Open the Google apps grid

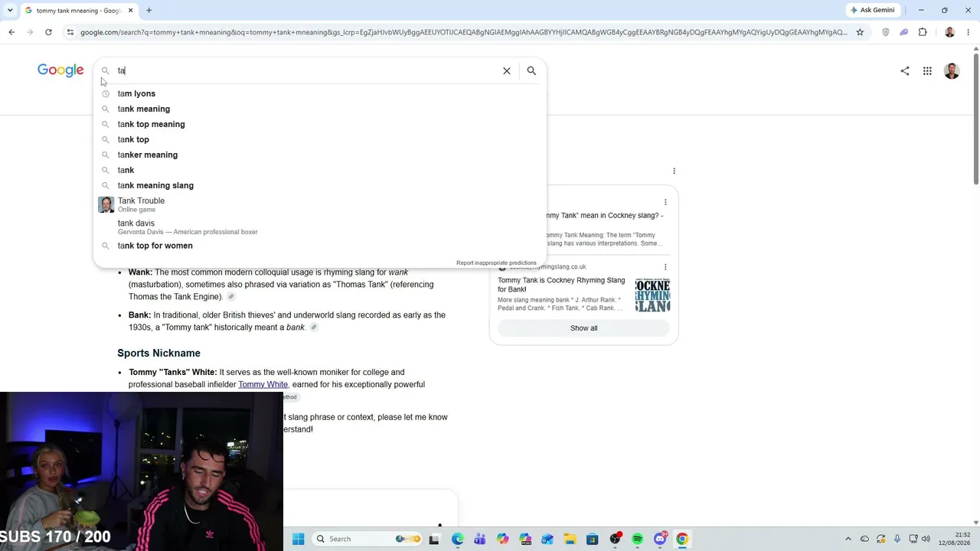[927, 70]
